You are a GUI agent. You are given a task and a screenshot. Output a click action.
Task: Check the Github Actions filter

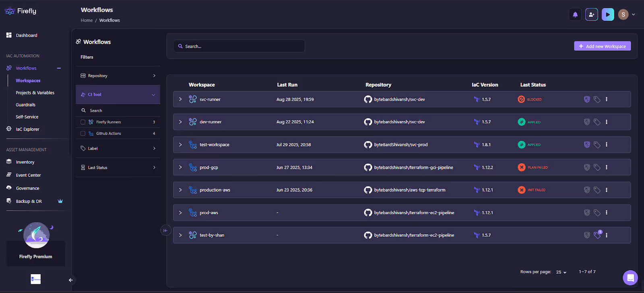(x=83, y=133)
